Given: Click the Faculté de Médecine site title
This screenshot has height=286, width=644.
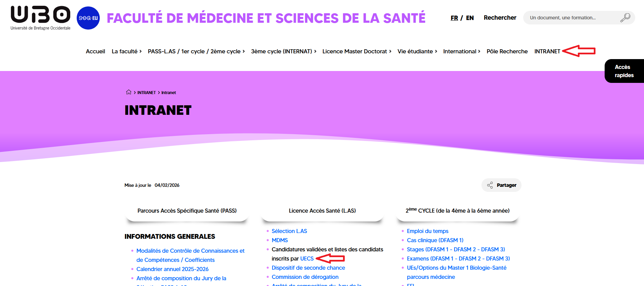Looking at the screenshot, I should pos(266,18).
